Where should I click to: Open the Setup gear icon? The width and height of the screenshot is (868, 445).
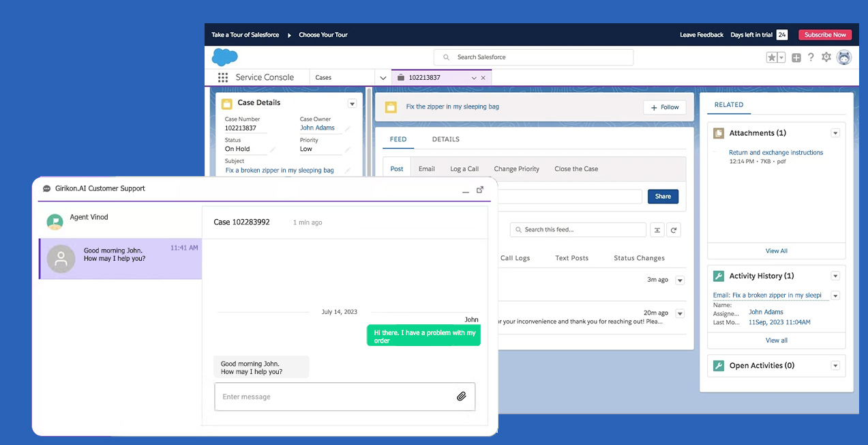coord(826,57)
